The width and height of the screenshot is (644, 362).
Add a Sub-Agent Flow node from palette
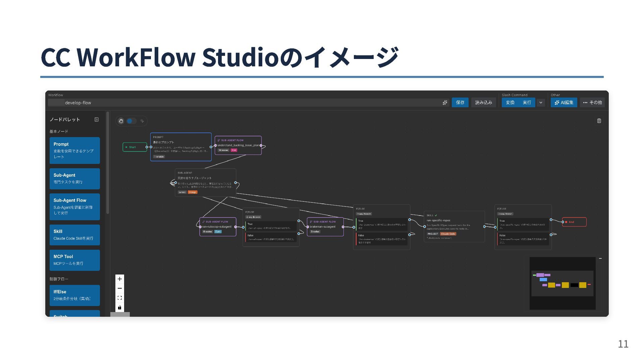74,206
